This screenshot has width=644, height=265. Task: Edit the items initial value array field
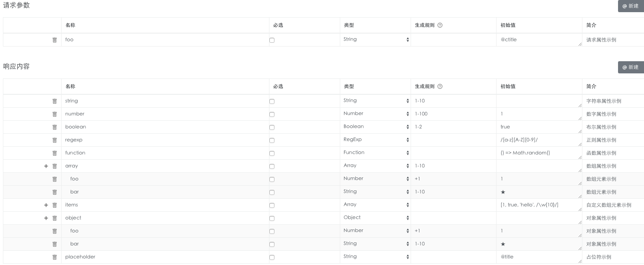539,205
